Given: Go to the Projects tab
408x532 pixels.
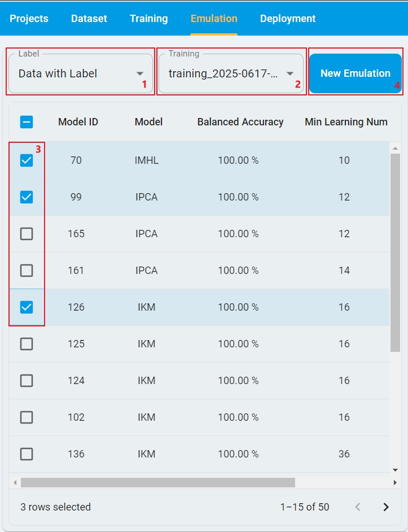Looking at the screenshot, I should (29, 19).
